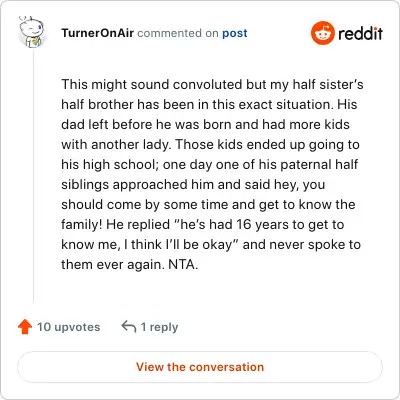Viewport: 400px width, 400px height.
Task: Open the TurnerOnAir username profile
Action: tap(97, 33)
